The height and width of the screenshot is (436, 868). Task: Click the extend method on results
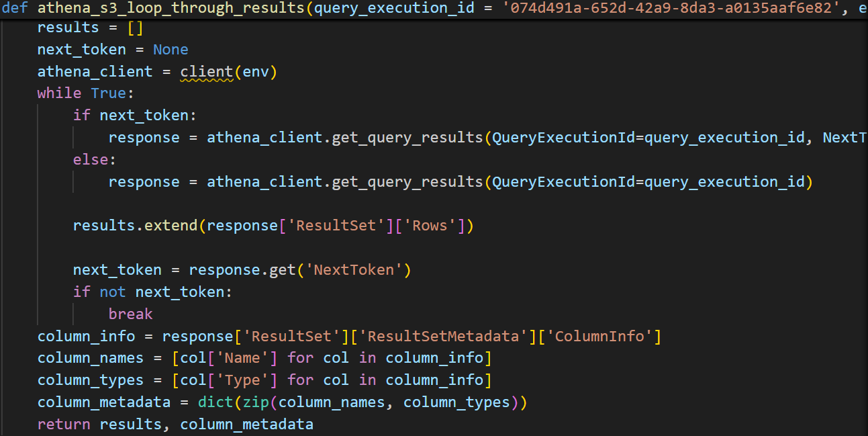(x=171, y=226)
